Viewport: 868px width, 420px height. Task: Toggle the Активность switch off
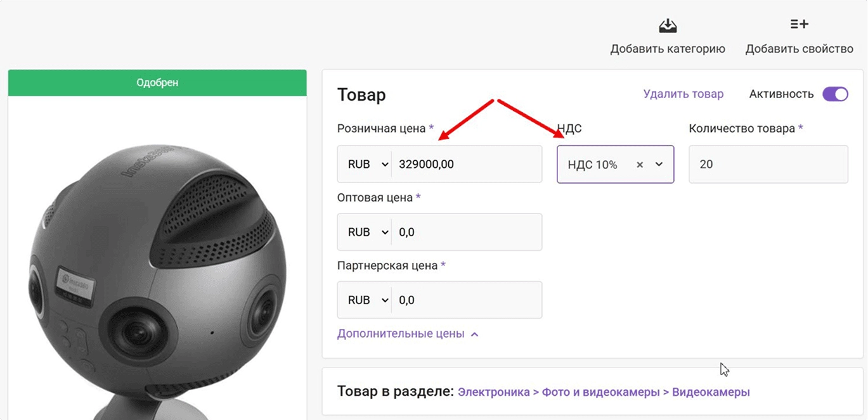(x=836, y=93)
